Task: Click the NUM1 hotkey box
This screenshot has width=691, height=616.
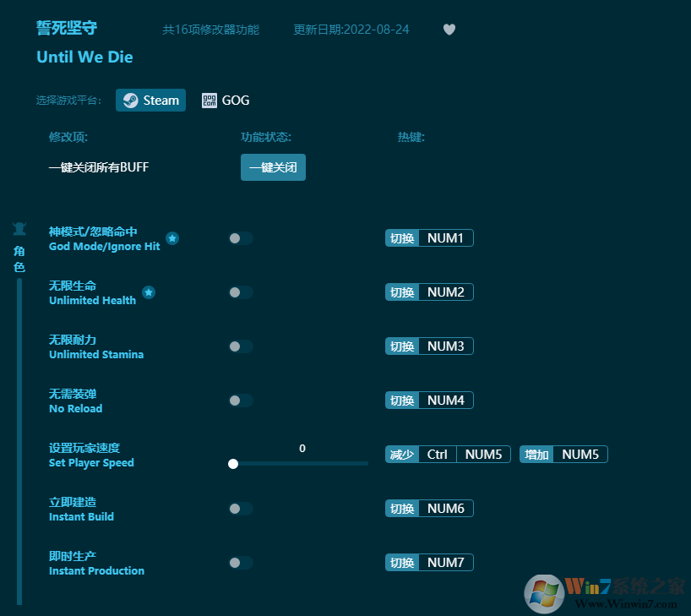Action: pyautogui.click(x=445, y=238)
